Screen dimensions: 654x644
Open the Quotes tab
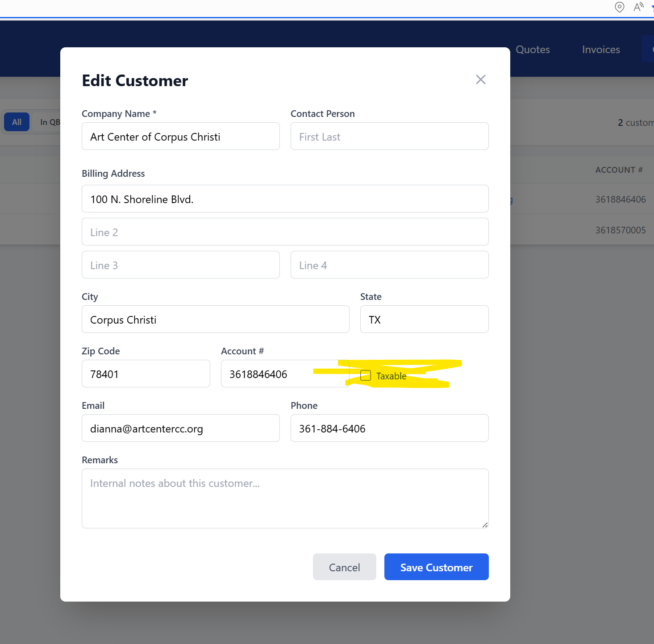click(533, 50)
